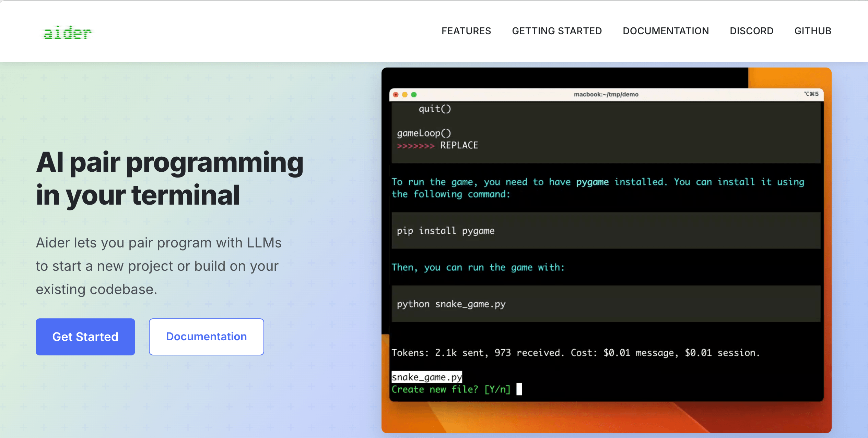This screenshot has width=868, height=438.
Task: Click the yellow terminal window dot
Action: tap(405, 95)
